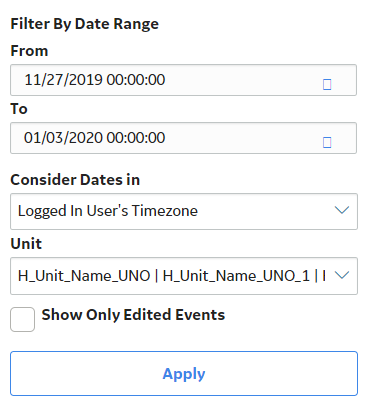The height and width of the screenshot is (398, 365).
Task: Open the Unit selection dropdown
Action: pos(184,276)
